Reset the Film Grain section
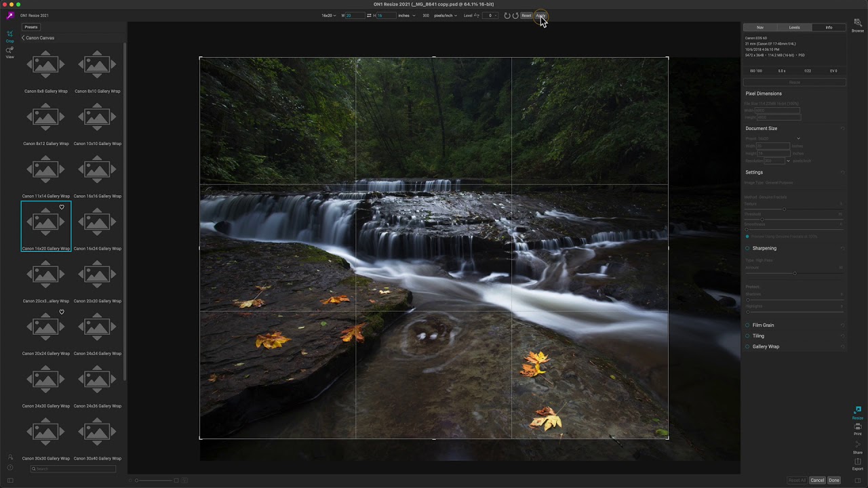Viewport: 868px width, 488px height. pos(843,325)
